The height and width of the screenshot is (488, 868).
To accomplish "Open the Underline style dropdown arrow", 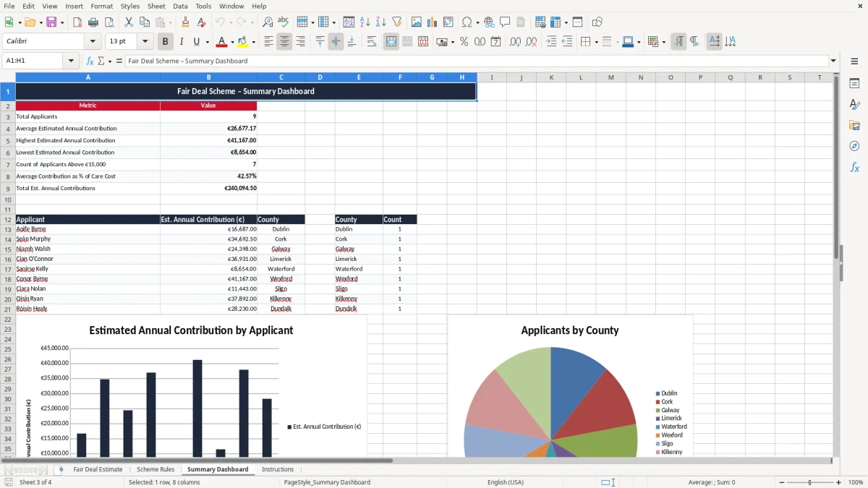I will [x=207, y=42].
